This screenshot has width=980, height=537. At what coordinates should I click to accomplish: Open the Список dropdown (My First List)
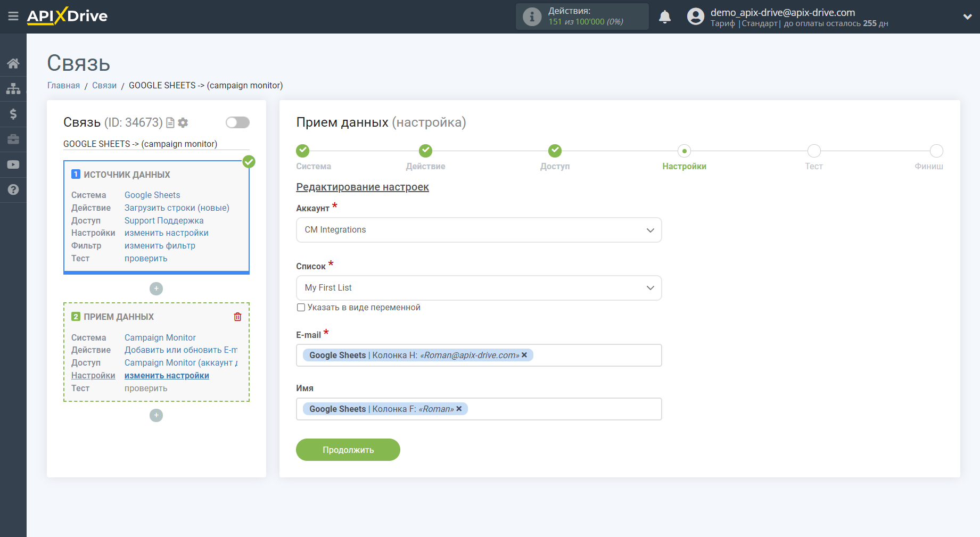(479, 288)
